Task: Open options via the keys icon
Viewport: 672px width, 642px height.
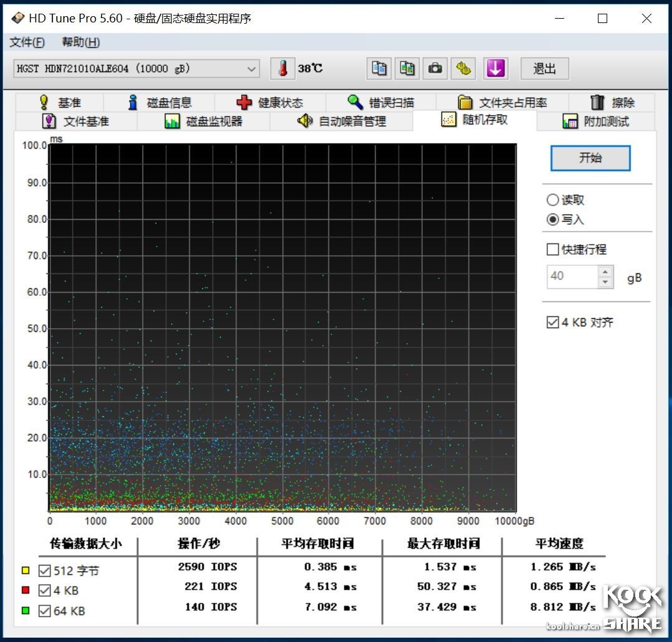Action: pyautogui.click(x=463, y=68)
